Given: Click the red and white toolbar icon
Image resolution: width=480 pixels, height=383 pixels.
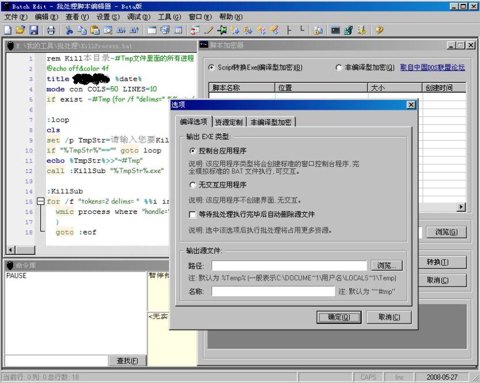Looking at the screenshot, I should pyautogui.click(x=195, y=30).
